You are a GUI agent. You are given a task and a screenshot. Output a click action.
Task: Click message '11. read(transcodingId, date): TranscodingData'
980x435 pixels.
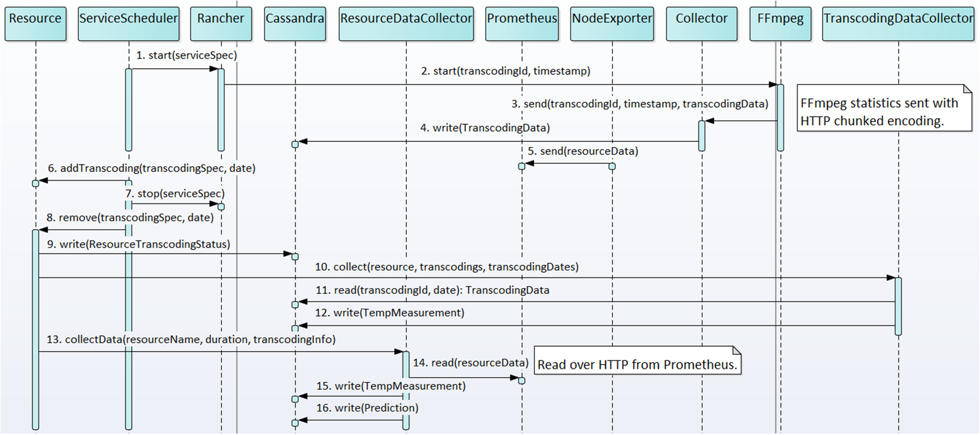coord(432,290)
